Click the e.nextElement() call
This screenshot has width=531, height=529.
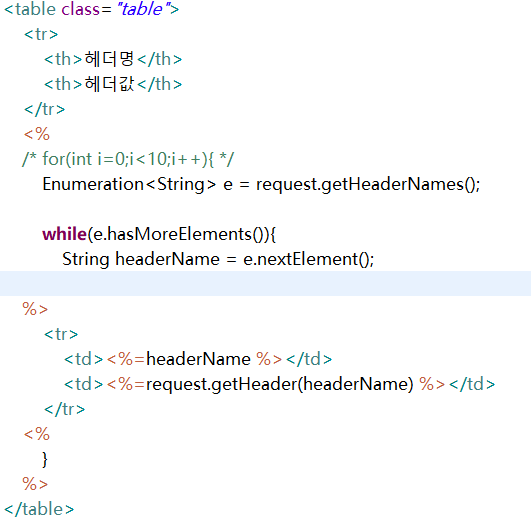click(309, 259)
